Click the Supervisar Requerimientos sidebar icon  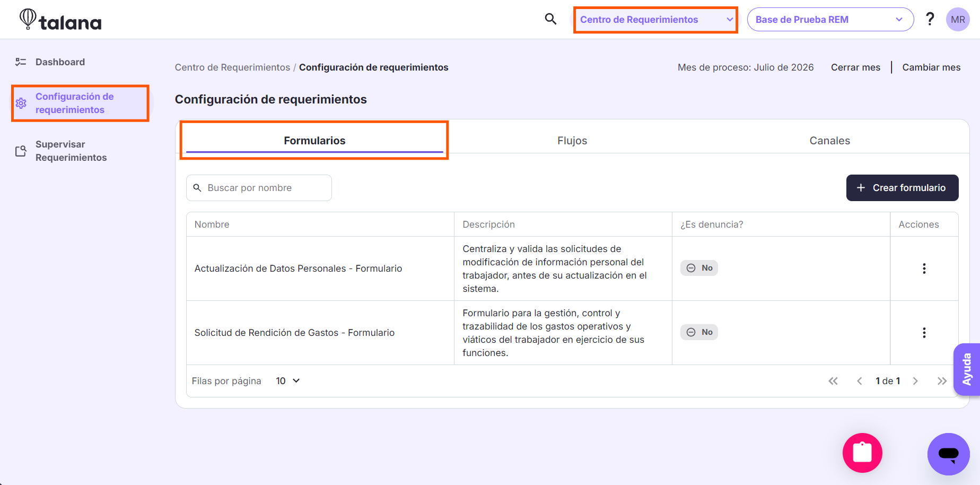pyautogui.click(x=21, y=151)
